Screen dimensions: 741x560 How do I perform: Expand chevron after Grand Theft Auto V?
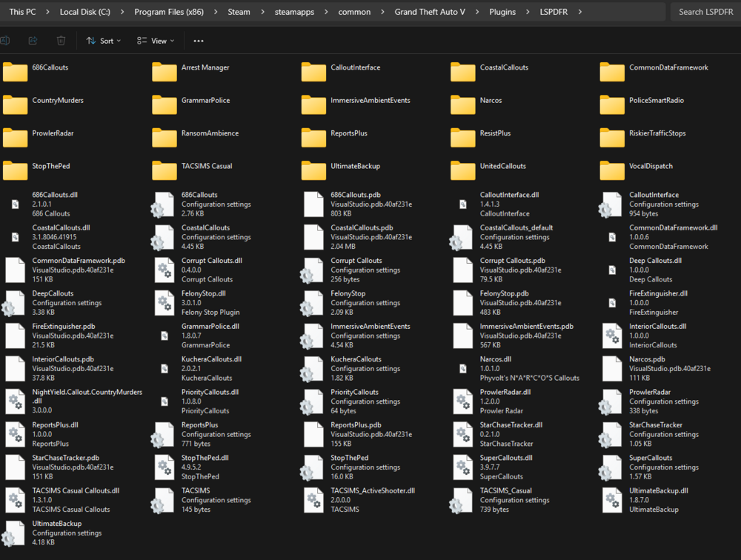pyautogui.click(x=477, y=12)
